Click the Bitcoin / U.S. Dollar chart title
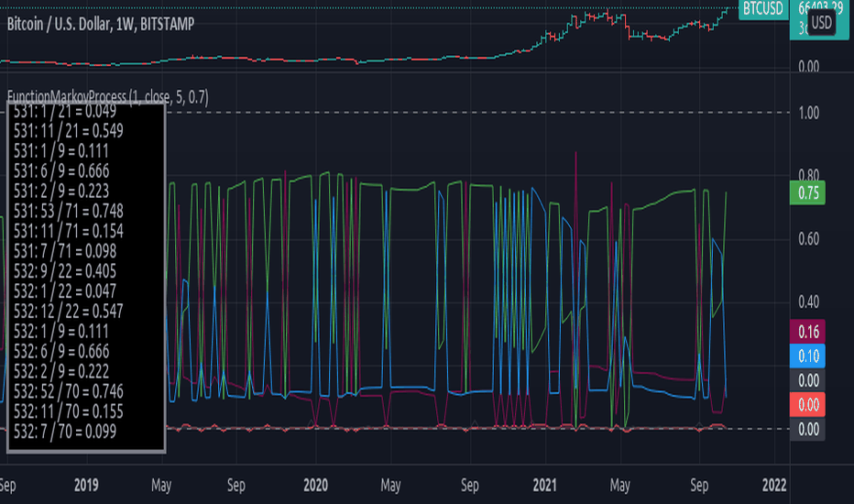 coord(100,24)
